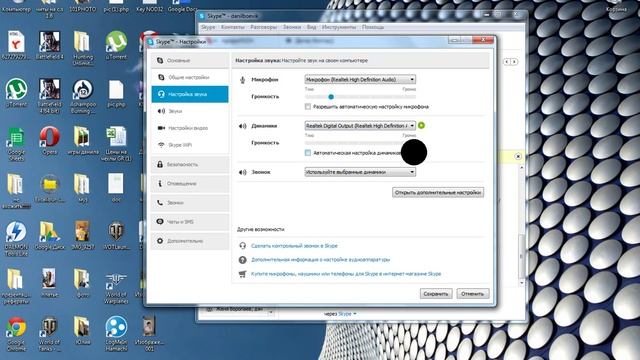640x360 pixels.
Task: Go to 'Общие настройки' settings page
Action: tap(190, 77)
